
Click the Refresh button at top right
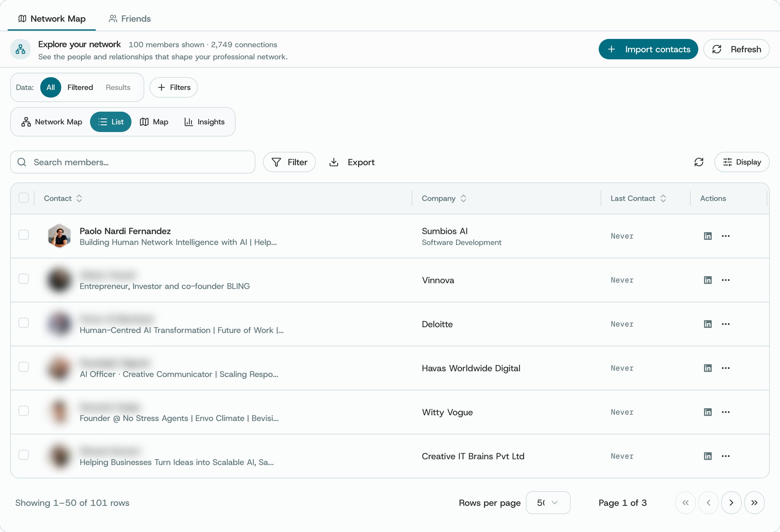pyautogui.click(x=736, y=49)
